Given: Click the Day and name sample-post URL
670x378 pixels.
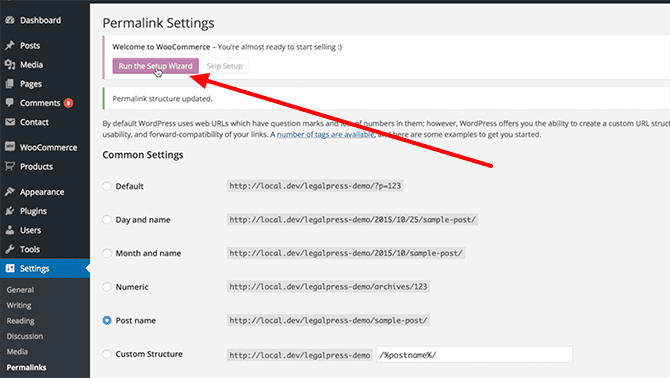Looking at the screenshot, I should point(353,220).
